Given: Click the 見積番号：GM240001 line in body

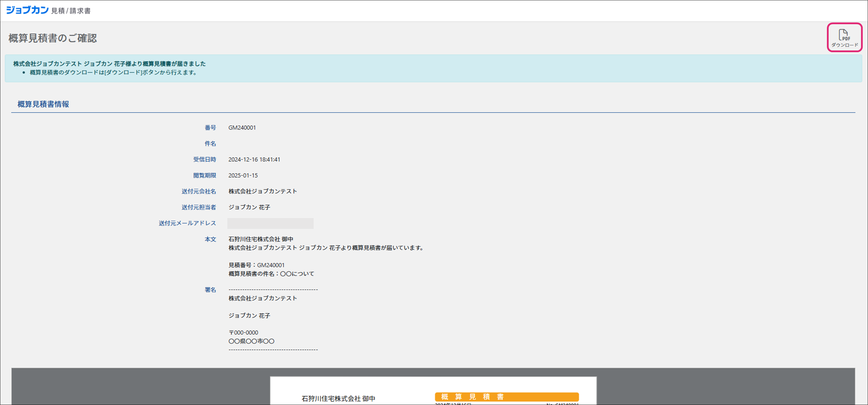Looking at the screenshot, I should coord(256,265).
